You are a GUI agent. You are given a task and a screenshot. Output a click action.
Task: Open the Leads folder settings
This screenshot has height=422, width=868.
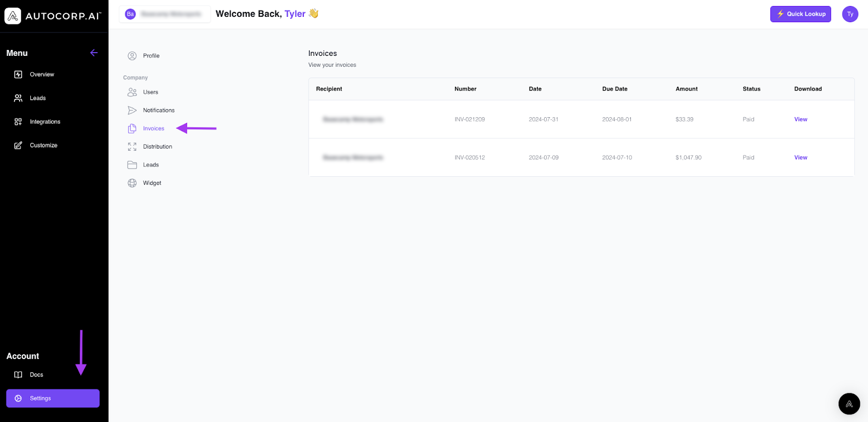(150, 165)
